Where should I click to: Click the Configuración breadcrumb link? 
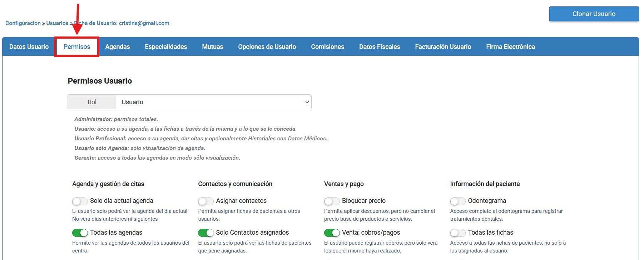pyautogui.click(x=23, y=23)
